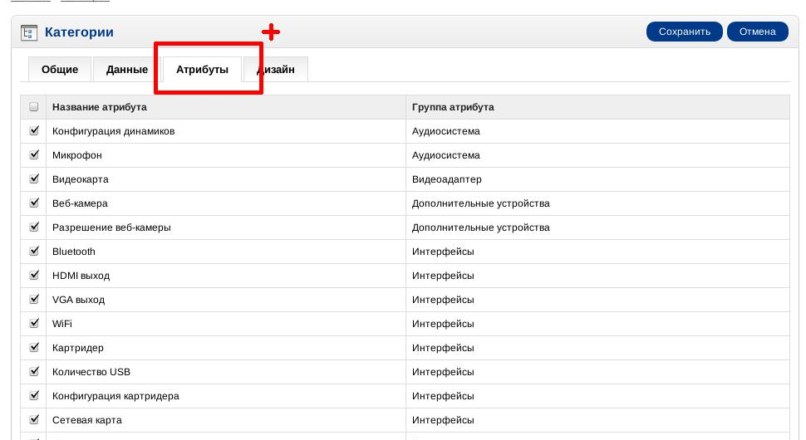Disable the Bluetooth attribute checkbox

35,251
